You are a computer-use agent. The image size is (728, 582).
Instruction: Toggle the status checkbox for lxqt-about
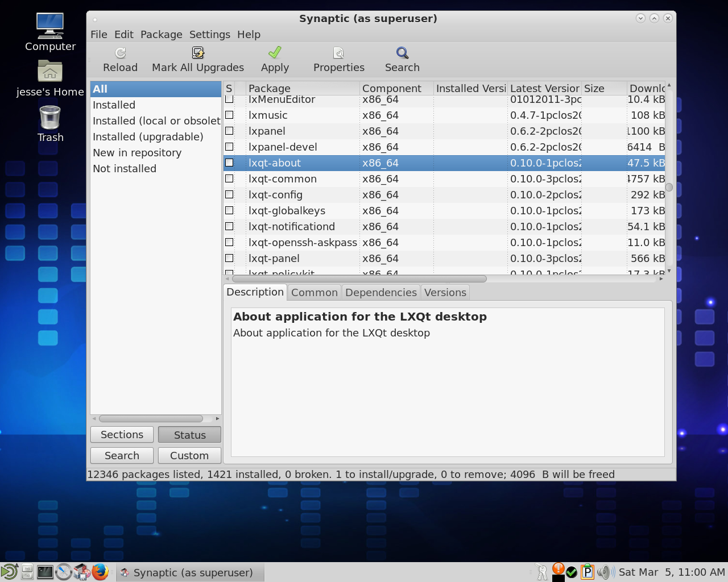229,163
